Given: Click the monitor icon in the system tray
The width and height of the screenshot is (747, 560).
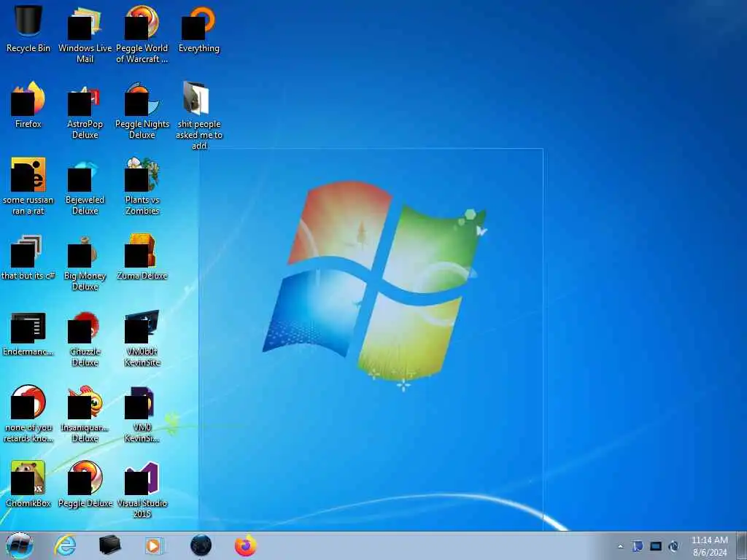Looking at the screenshot, I should (656, 546).
